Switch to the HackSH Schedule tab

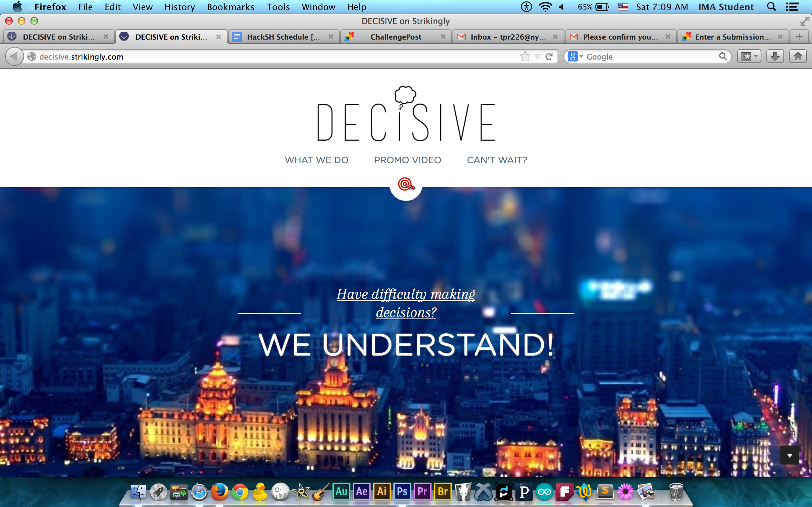[283, 37]
